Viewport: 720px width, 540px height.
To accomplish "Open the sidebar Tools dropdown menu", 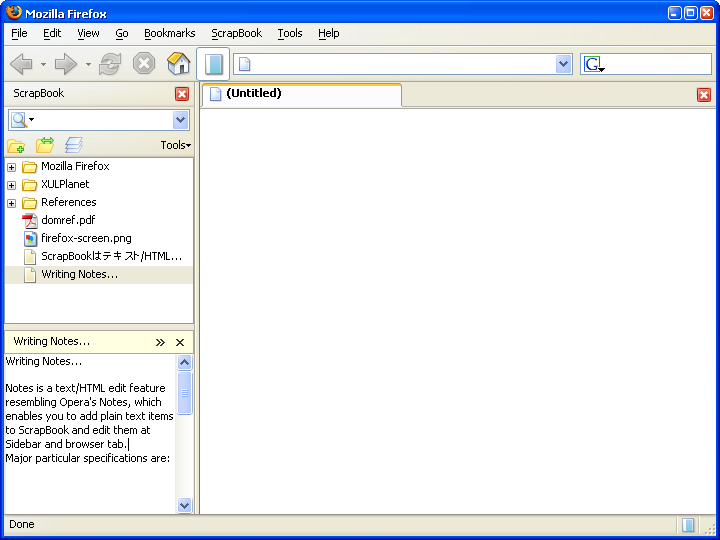I will click(175, 145).
